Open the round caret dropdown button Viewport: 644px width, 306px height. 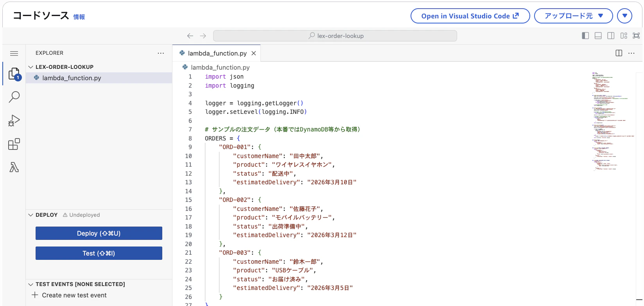click(624, 16)
